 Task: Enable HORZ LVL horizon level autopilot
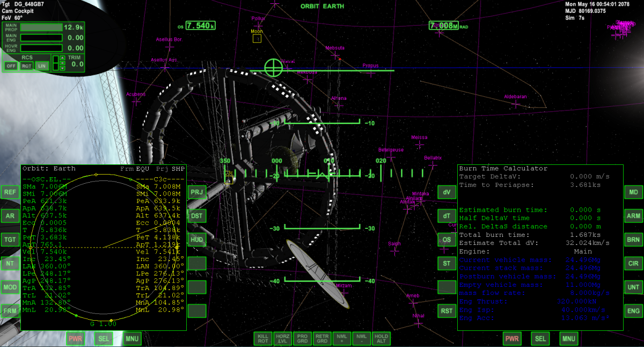tap(282, 338)
